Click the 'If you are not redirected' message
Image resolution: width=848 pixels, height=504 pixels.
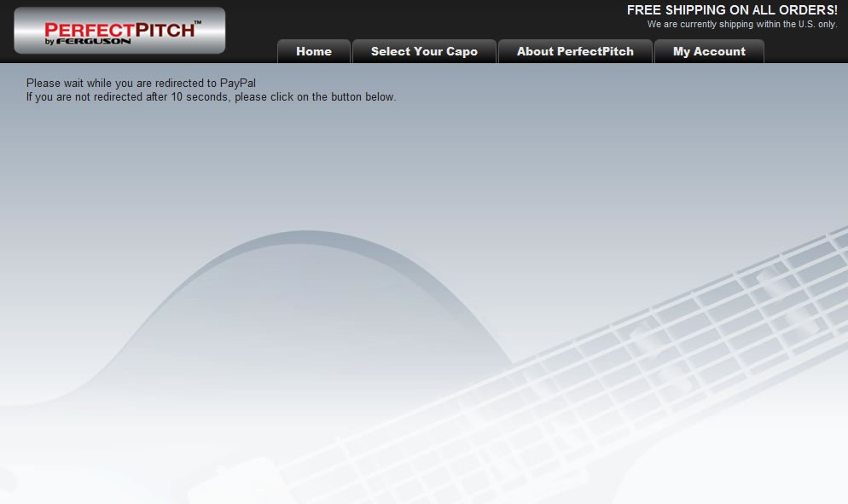(211, 97)
